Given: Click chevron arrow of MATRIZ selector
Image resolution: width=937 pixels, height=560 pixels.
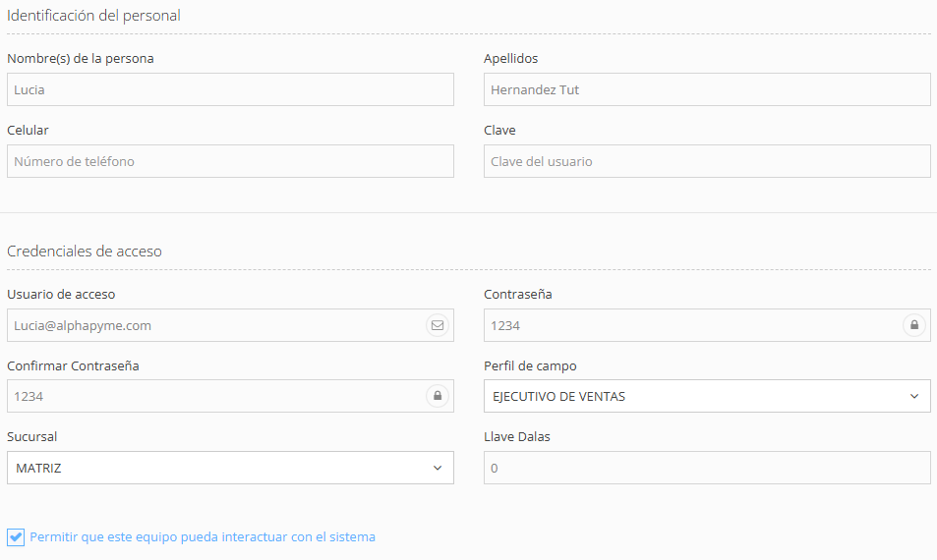Looking at the screenshot, I should [438, 469].
